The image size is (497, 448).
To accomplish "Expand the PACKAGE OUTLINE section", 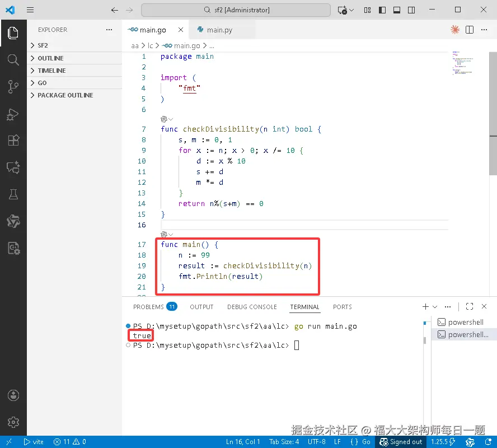I will [74, 95].
